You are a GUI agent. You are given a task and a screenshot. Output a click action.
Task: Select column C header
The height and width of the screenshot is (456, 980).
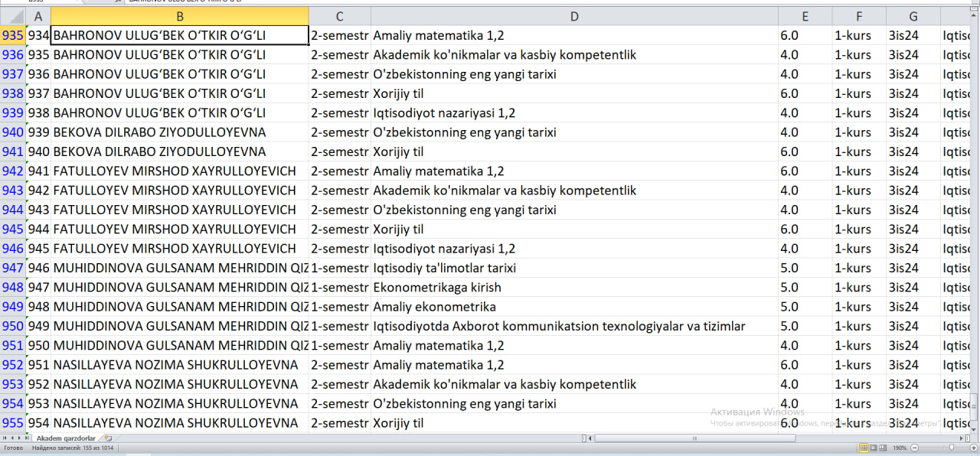point(340,16)
